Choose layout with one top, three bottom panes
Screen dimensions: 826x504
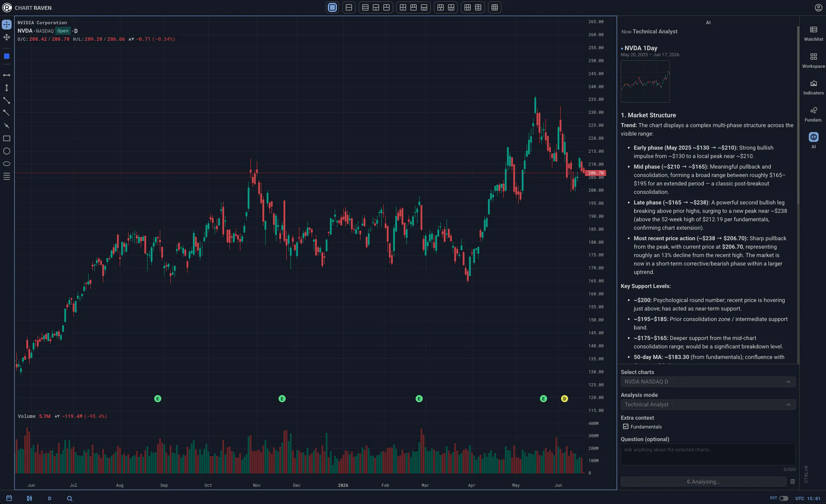[424, 7]
